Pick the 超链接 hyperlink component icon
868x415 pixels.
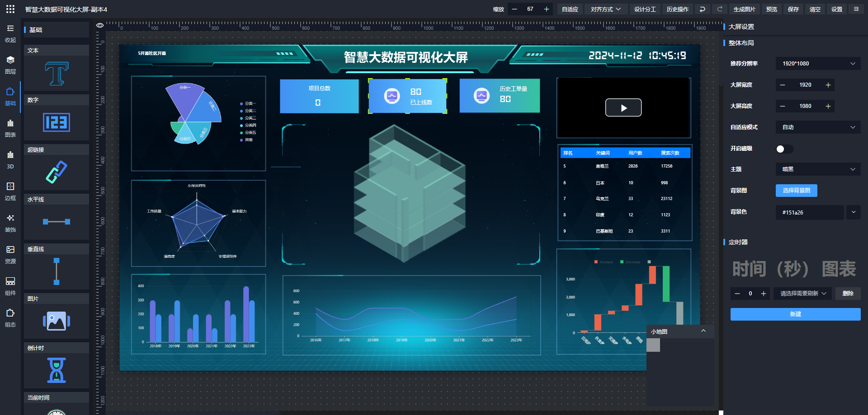click(x=57, y=172)
